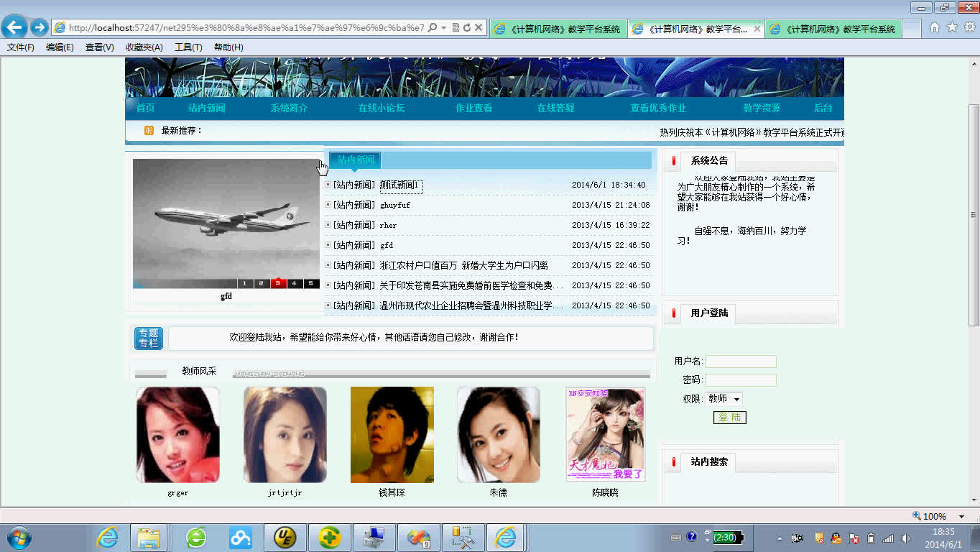Open Windows Explorer folder icon on taskbar
Screen dimensions: 980x552
(149, 538)
